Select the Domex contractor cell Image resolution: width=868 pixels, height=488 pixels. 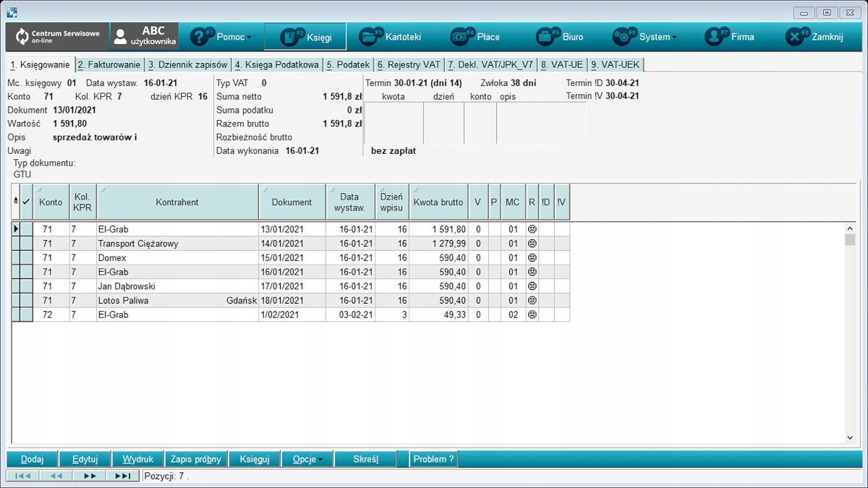tap(177, 258)
